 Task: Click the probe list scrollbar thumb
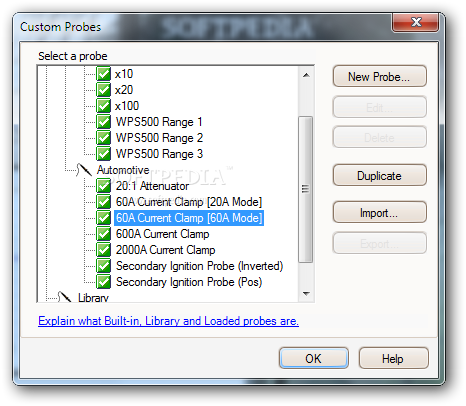[305, 189]
